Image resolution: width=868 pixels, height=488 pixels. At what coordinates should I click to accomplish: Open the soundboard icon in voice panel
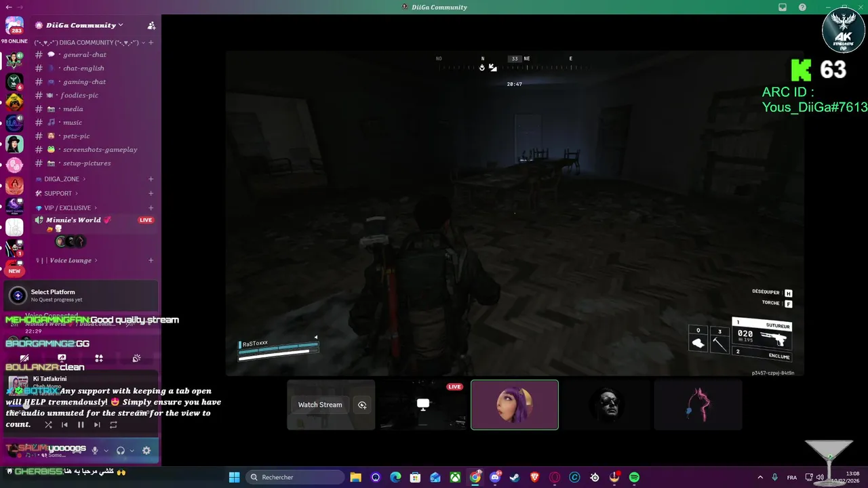point(136,358)
